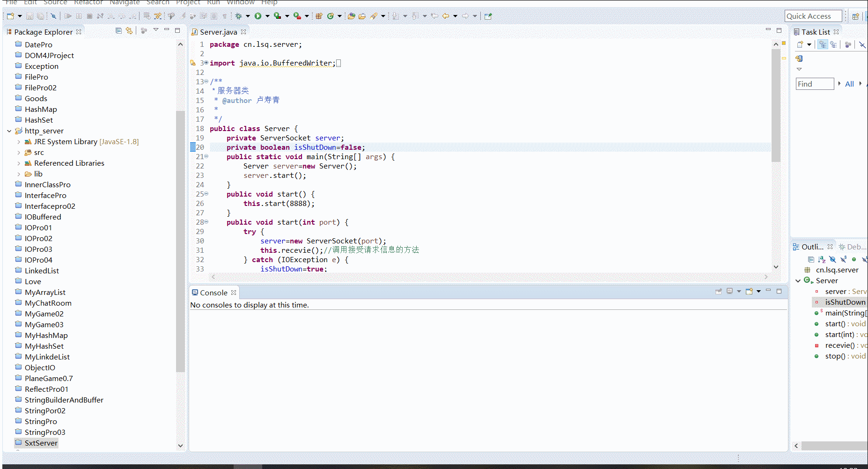
Task: Open the Source menu
Action: [x=55, y=2]
